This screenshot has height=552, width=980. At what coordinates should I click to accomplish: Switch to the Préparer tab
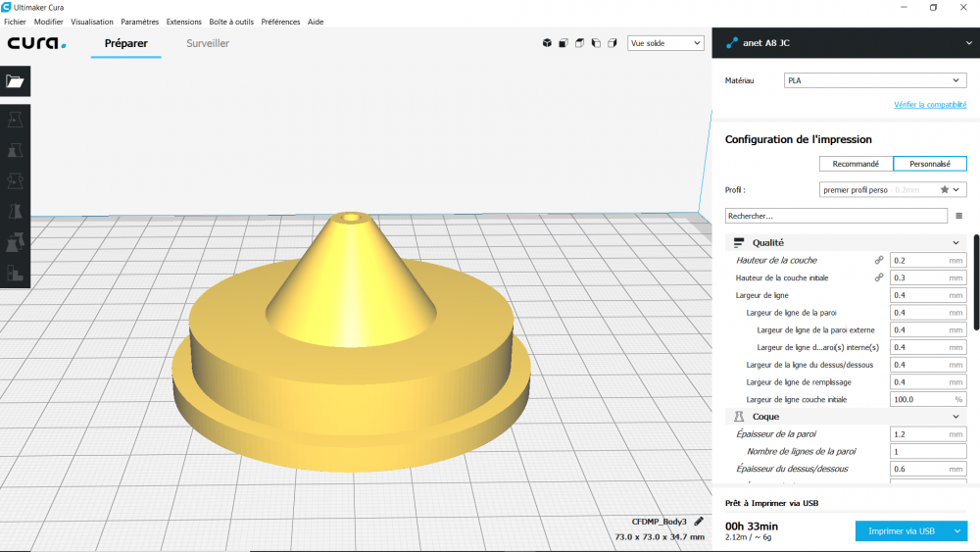[x=126, y=43]
